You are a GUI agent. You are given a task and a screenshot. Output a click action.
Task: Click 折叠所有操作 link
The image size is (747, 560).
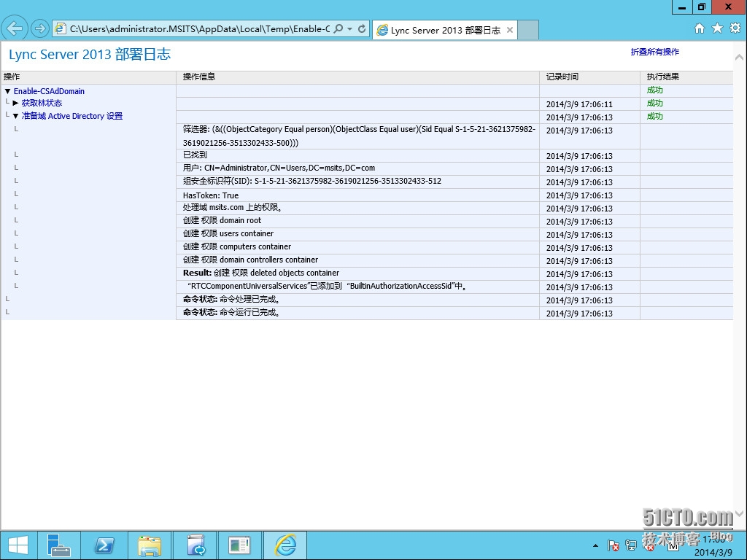(654, 52)
